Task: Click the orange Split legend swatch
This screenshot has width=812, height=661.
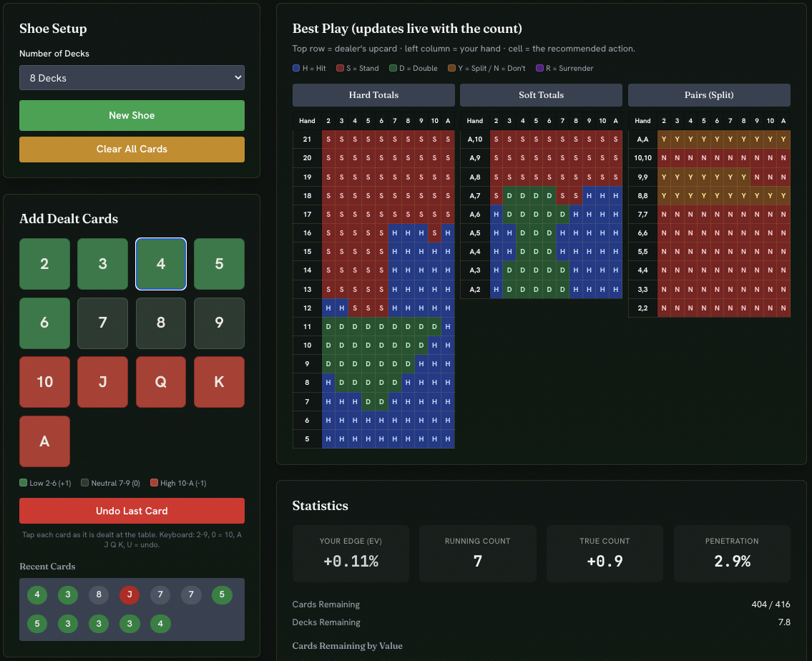Action: pyautogui.click(x=451, y=68)
